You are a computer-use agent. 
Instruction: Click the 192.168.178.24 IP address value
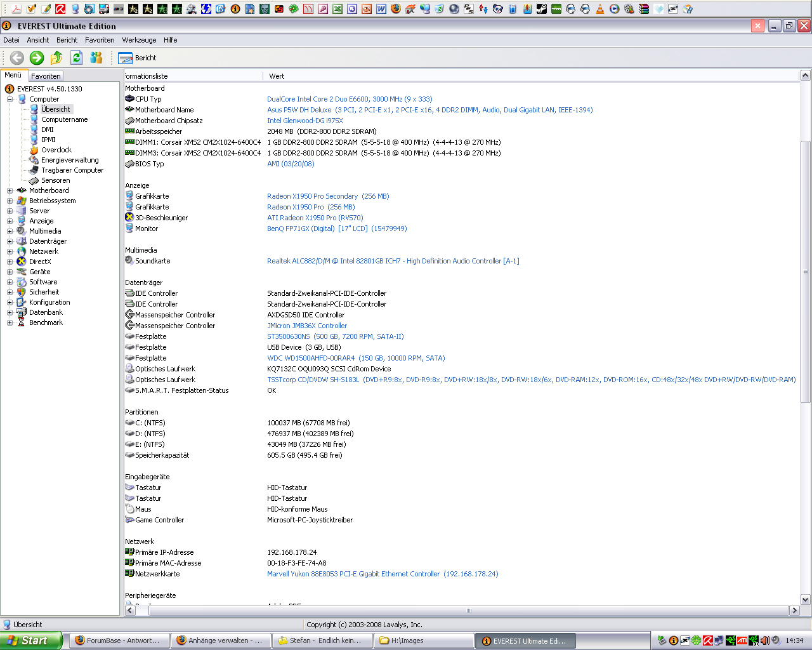292,552
